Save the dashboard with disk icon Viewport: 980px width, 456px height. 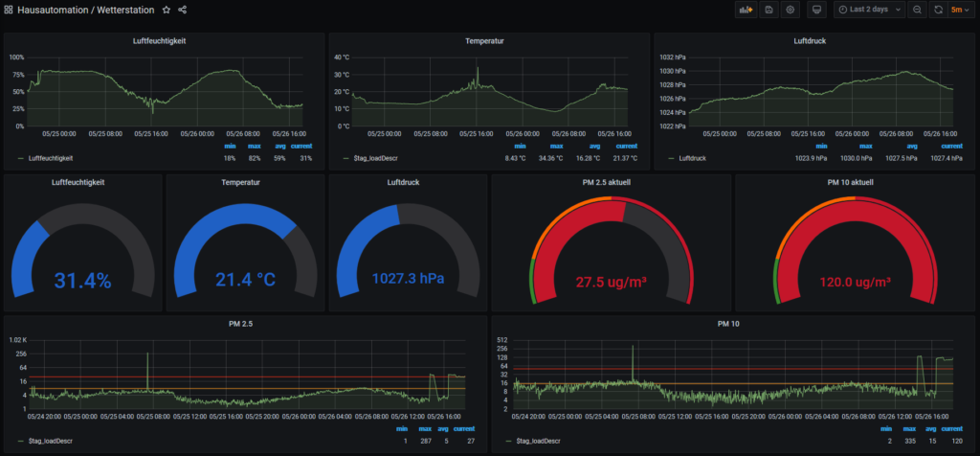[x=768, y=10]
